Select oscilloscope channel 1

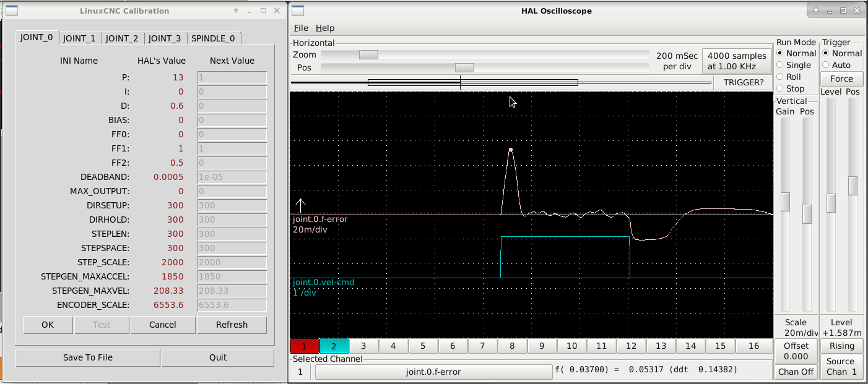tap(304, 346)
